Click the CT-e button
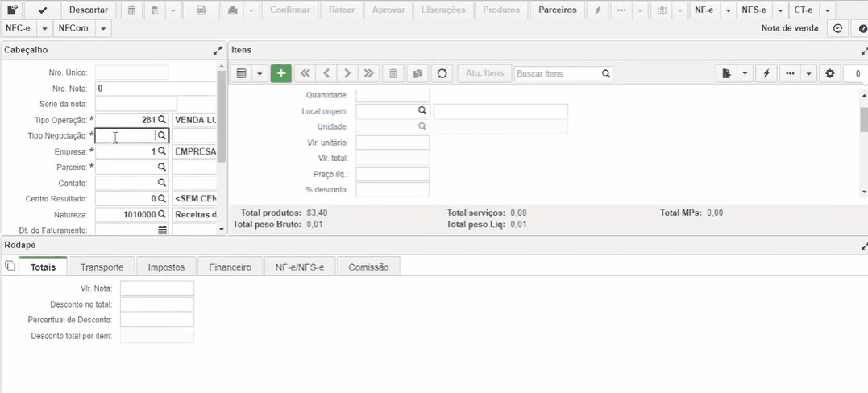The width and height of the screenshot is (868, 393). tap(804, 10)
